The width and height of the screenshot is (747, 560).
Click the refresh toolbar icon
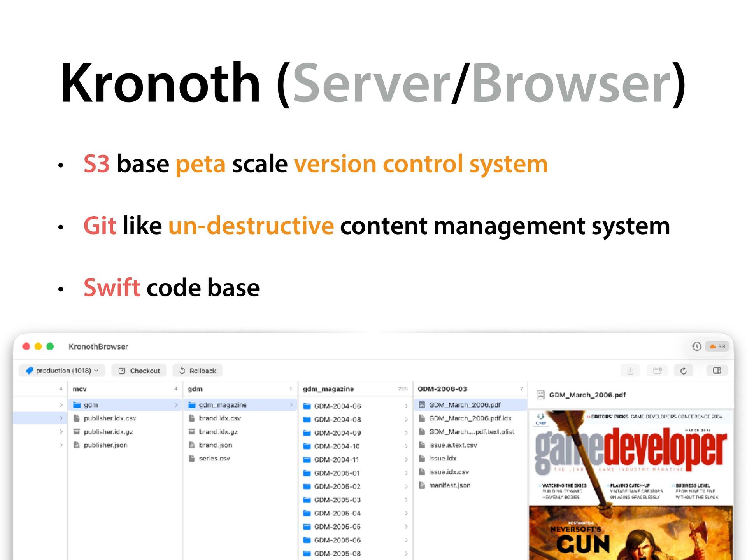(683, 371)
